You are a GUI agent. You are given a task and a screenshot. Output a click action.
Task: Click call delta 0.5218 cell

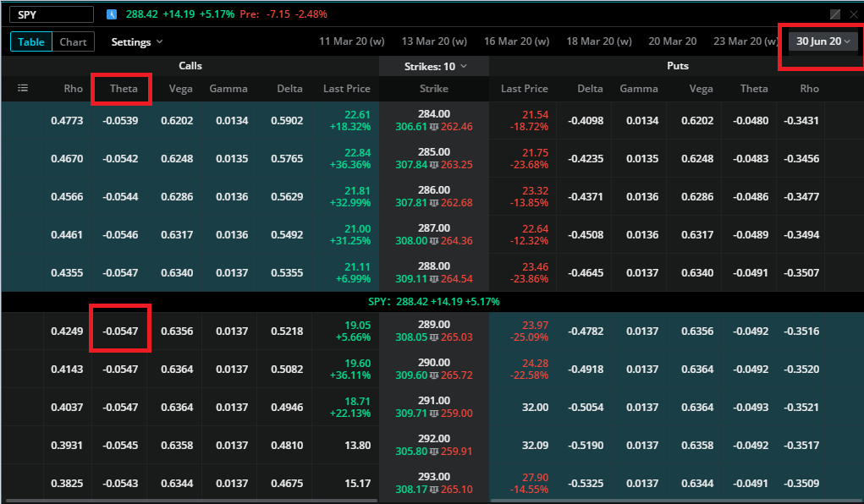pyautogui.click(x=287, y=331)
